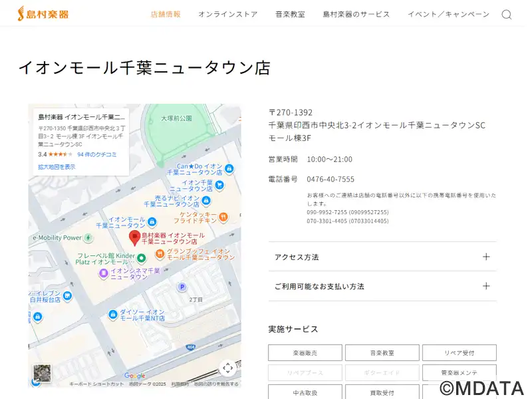Open the 94 件のクチコミ reviews link
The height and width of the screenshot is (399, 532).
[x=97, y=154]
